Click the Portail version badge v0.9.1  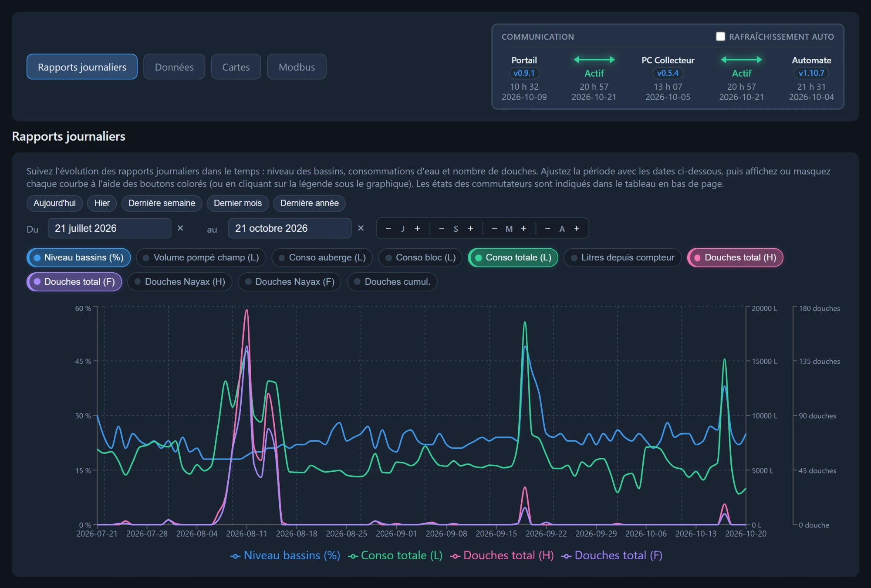(x=524, y=73)
